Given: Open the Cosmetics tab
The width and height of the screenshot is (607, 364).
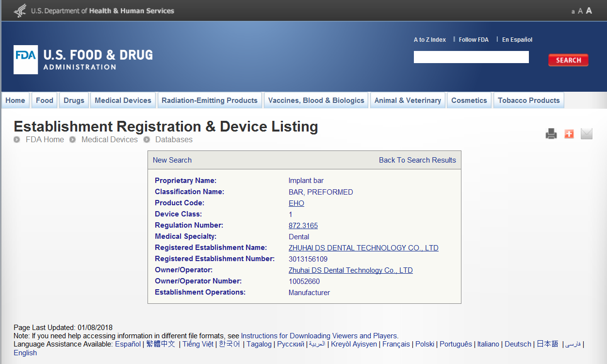Looking at the screenshot, I should (469, 100).
